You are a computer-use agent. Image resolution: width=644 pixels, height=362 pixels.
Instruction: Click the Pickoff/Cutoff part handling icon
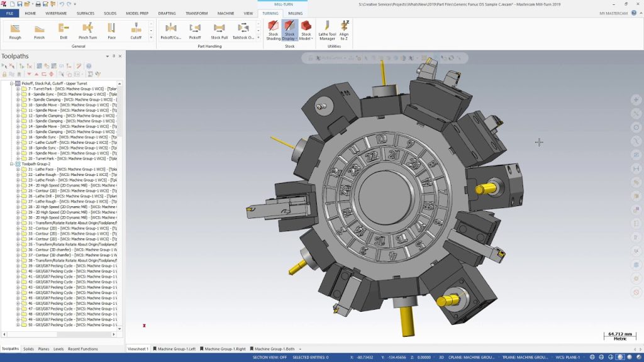171,31
